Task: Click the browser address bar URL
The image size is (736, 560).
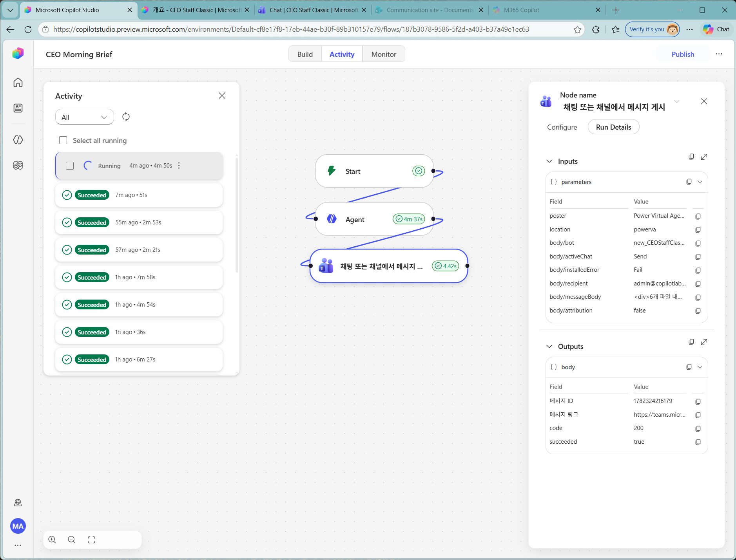Action: [x=291, y=29]
